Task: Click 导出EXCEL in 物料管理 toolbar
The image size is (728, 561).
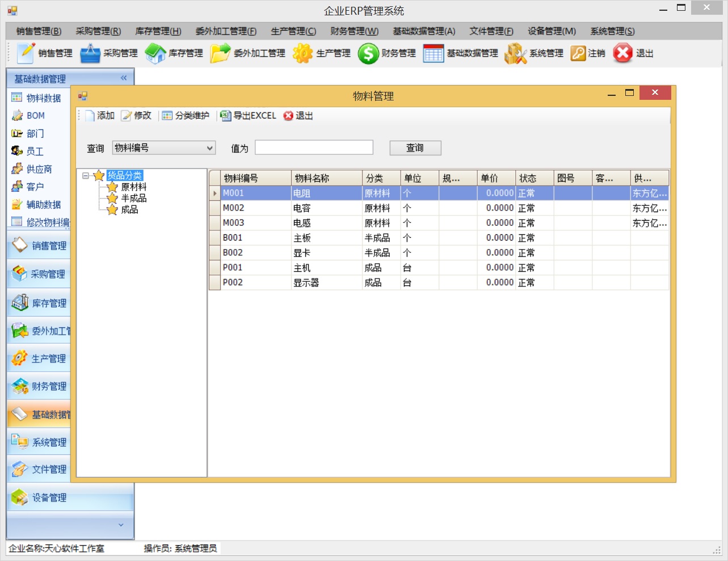Action: (x=249, y=116)
